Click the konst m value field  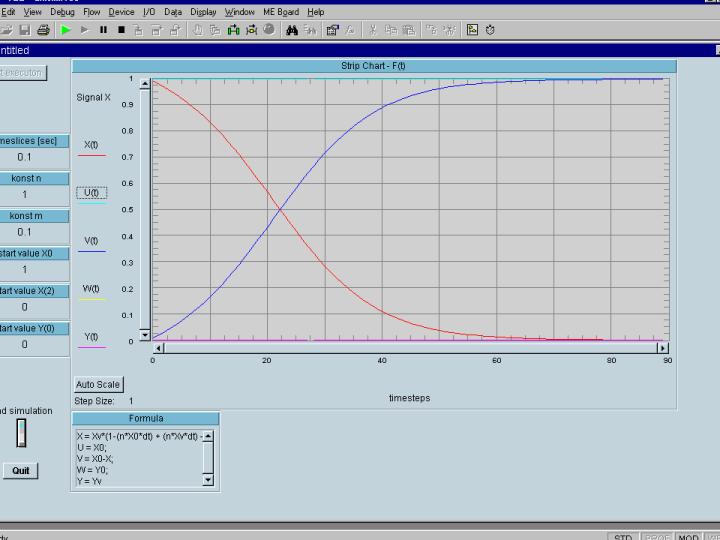click(x=25, y=232)
